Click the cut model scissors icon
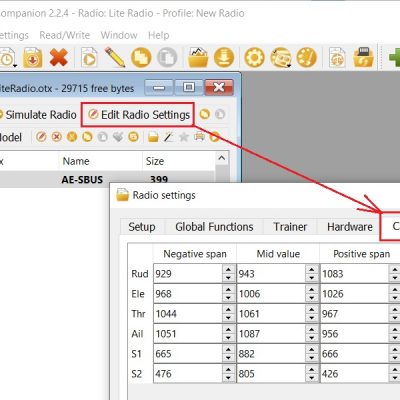400x400 pixels. click(72, 137)
